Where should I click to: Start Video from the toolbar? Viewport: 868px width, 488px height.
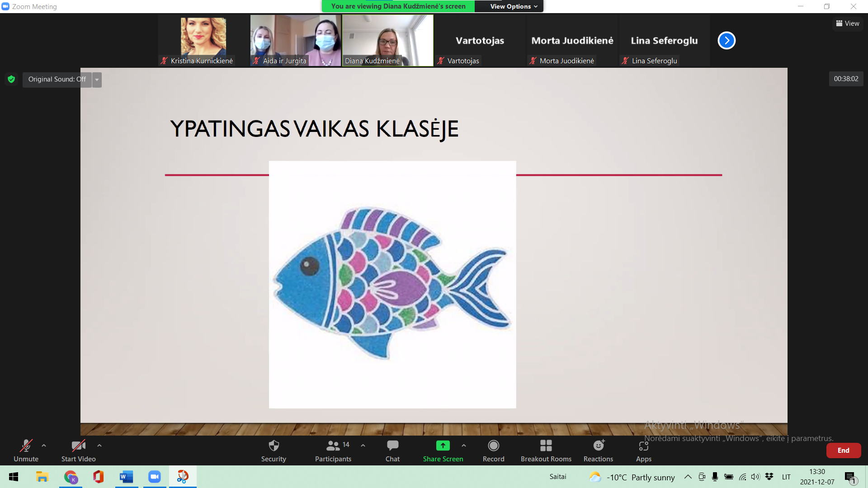79,450
